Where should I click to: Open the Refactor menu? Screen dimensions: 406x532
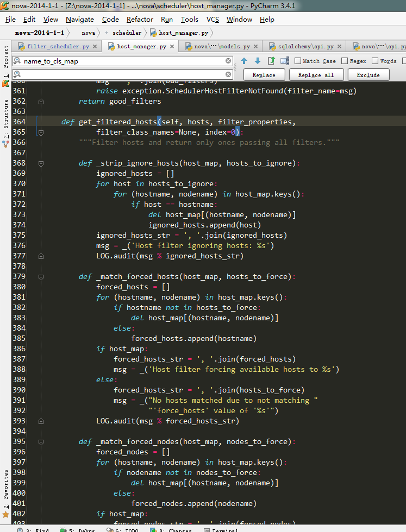140,20
